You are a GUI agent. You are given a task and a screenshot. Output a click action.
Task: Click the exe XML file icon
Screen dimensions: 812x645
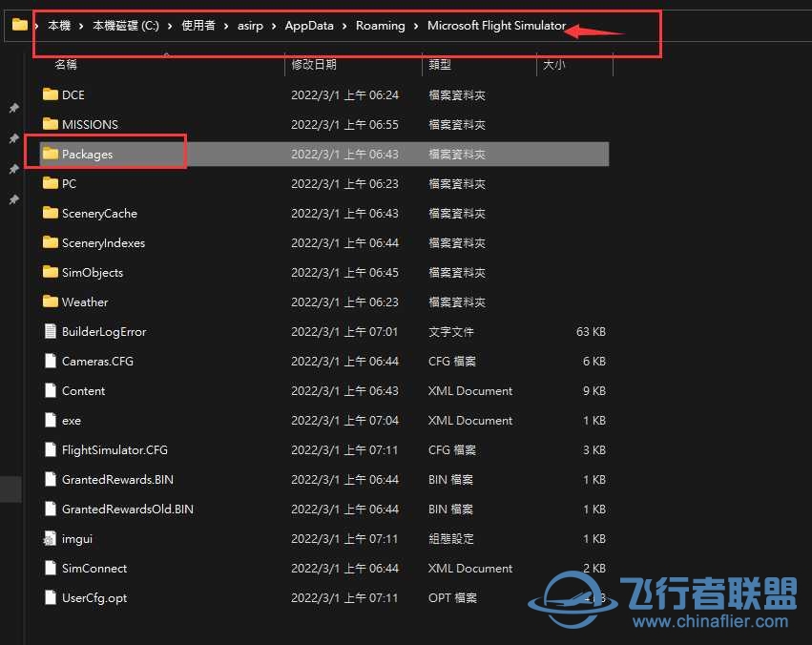(51, 420)
